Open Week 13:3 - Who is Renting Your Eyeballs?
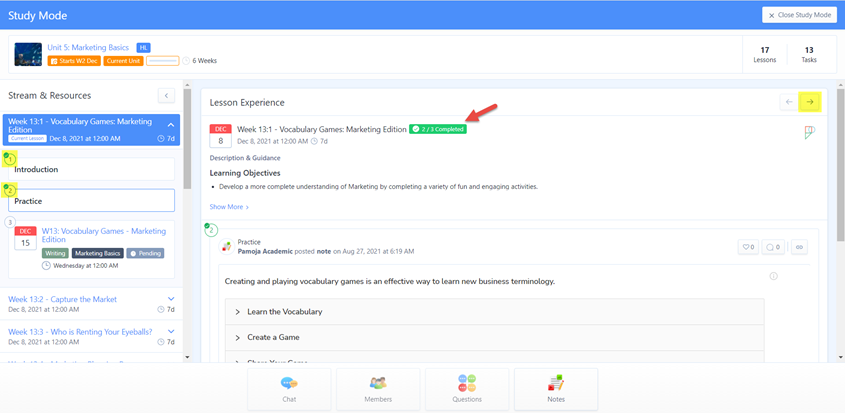845x413 pixels. (x=80, y=331)
